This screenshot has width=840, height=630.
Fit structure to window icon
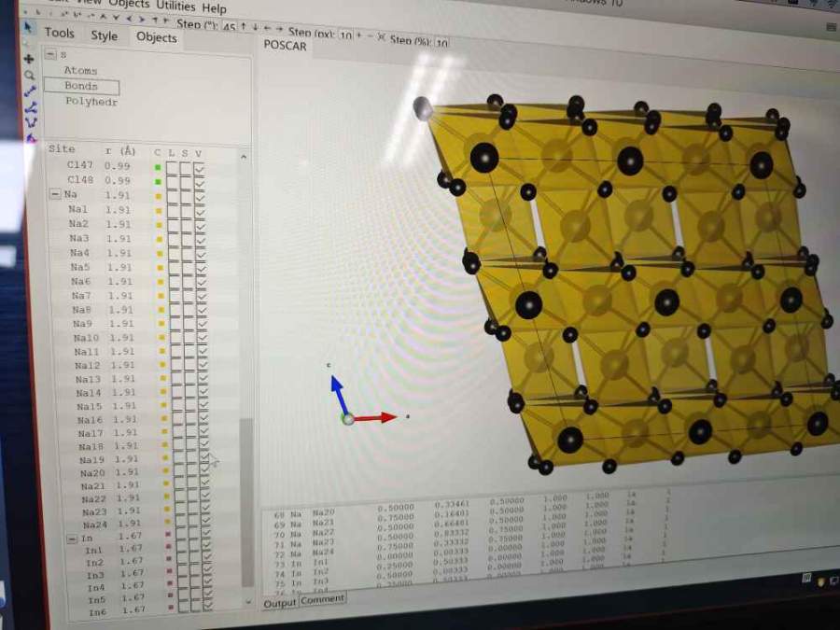click(381, 37)
